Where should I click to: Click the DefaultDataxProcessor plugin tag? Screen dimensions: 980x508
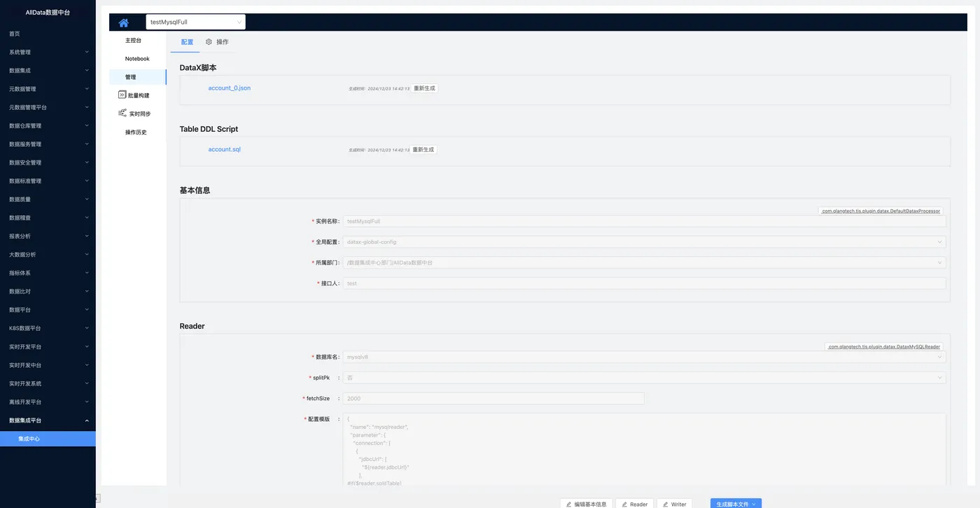(x=881, y=211)
